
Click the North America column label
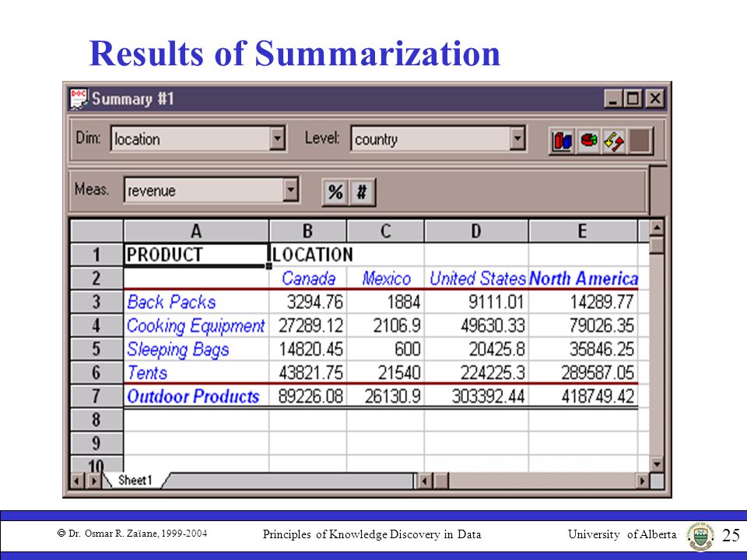(584, 278)
